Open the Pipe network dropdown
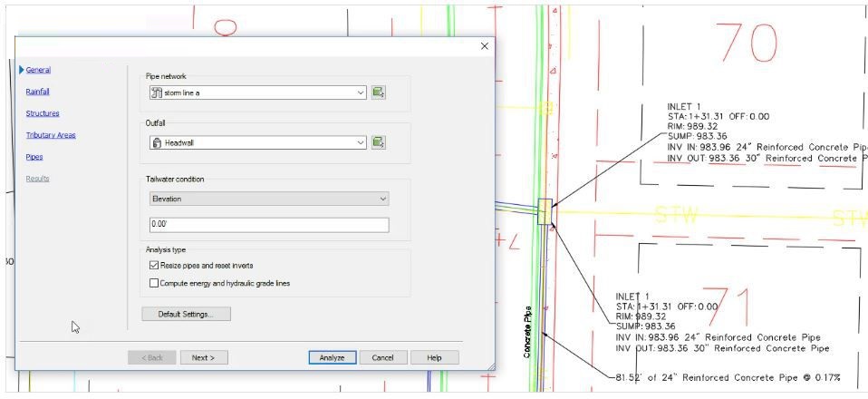 coord(258,92)
